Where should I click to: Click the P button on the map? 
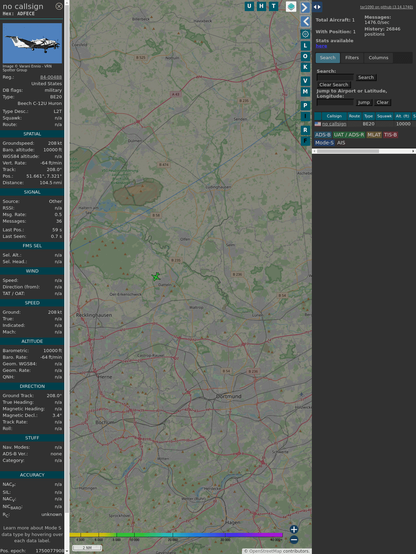pyautogui.click(x=305, y=105)
